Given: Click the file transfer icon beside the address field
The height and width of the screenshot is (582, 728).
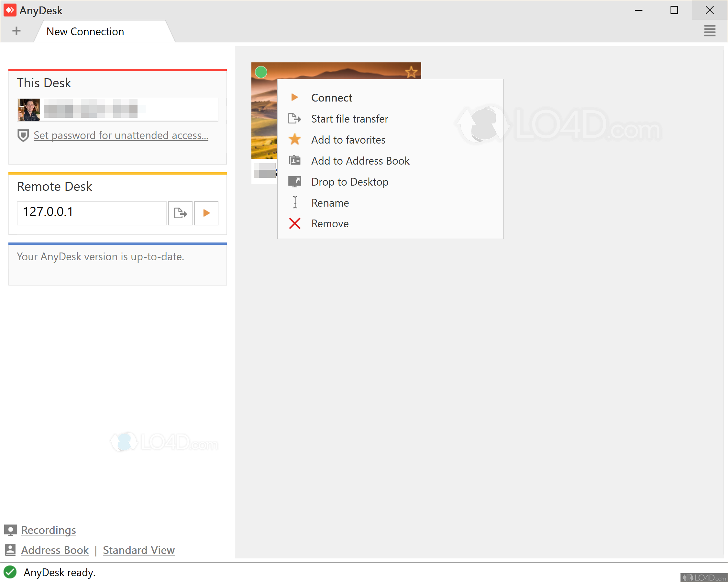Looking at the screenshot, I should pyautogui.click(x=180, y=213).
